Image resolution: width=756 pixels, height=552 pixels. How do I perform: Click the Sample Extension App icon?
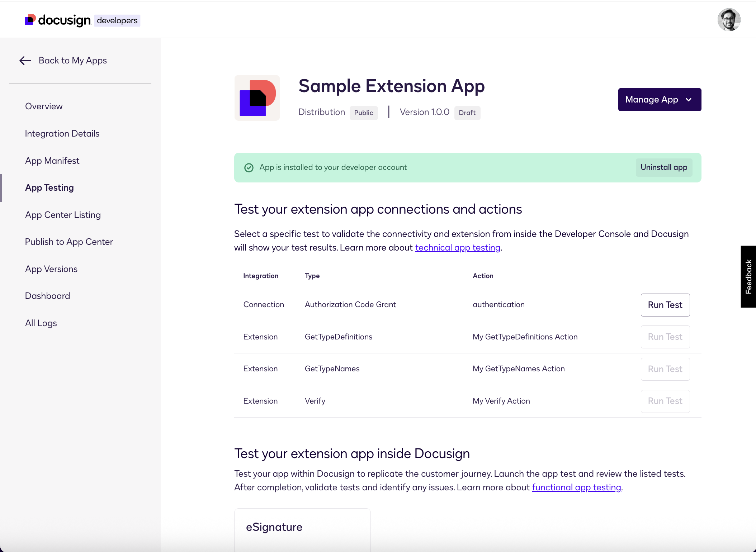pyautogui.click(x=257, y=98)
